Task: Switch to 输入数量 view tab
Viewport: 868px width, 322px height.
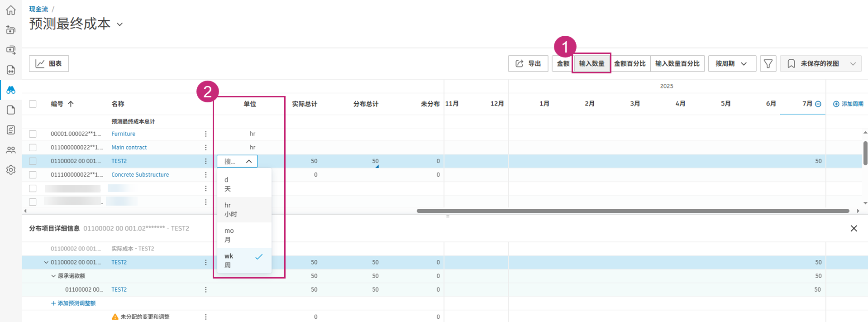Action: 591,63
